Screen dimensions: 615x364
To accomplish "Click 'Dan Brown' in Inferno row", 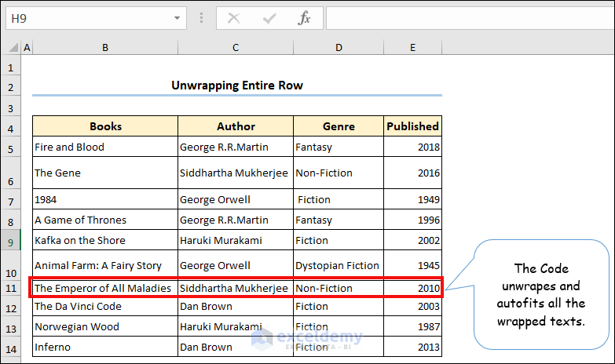I will [x=236, y=347].
